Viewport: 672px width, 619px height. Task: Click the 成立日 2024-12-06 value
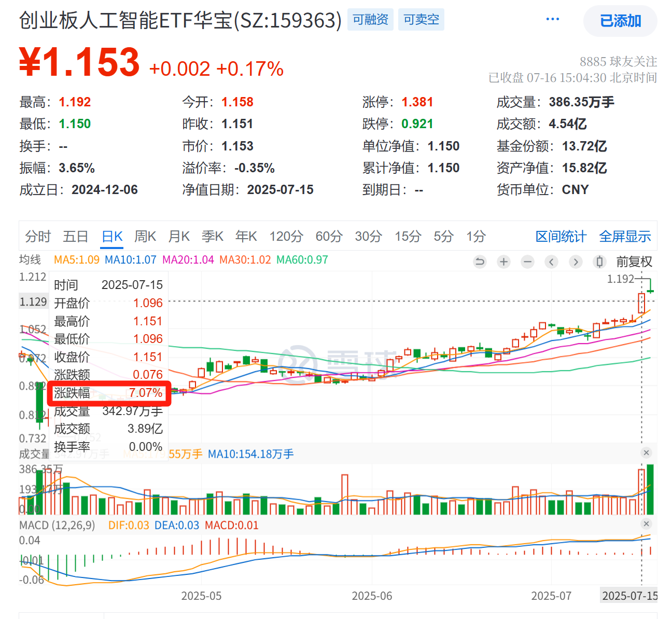click(x=105, y=190)
